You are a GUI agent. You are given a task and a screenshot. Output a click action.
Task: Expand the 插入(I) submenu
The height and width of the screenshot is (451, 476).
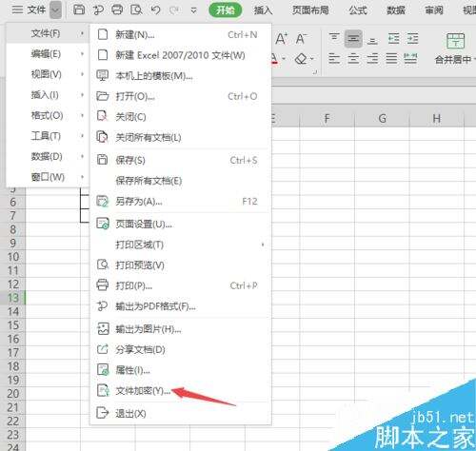[x=48, y=95]
